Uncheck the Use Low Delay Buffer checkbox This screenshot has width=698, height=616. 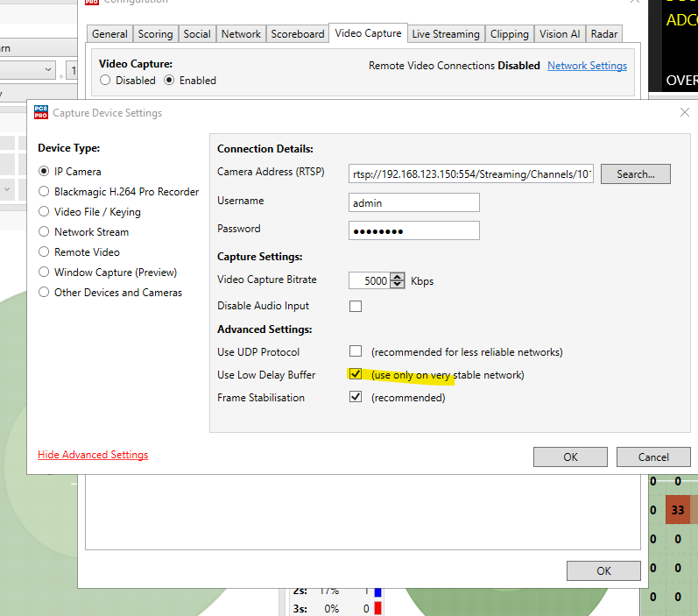point(356,374)
